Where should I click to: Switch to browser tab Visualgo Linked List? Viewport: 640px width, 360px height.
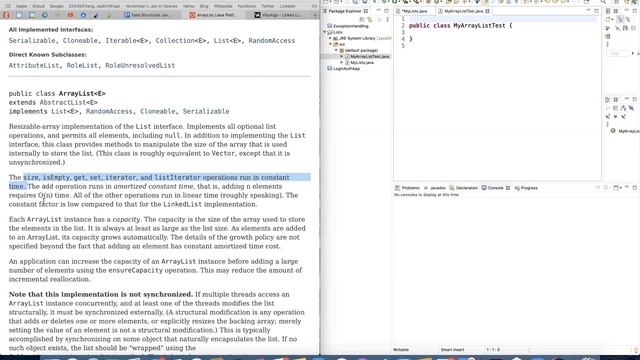coord(278,15)
